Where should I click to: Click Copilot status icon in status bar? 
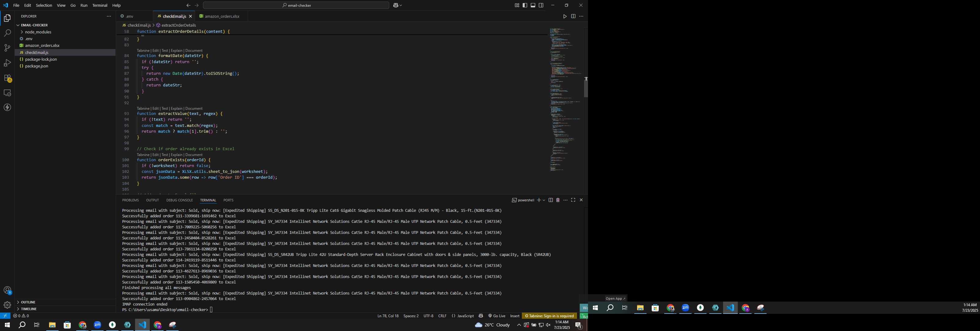[x=481, y=316]
